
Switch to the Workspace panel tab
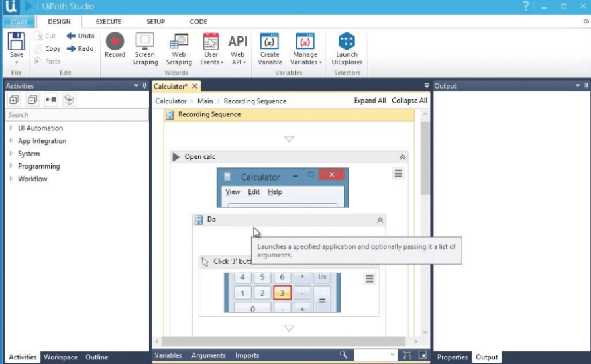pyautogui.click(x=61, y=357)
